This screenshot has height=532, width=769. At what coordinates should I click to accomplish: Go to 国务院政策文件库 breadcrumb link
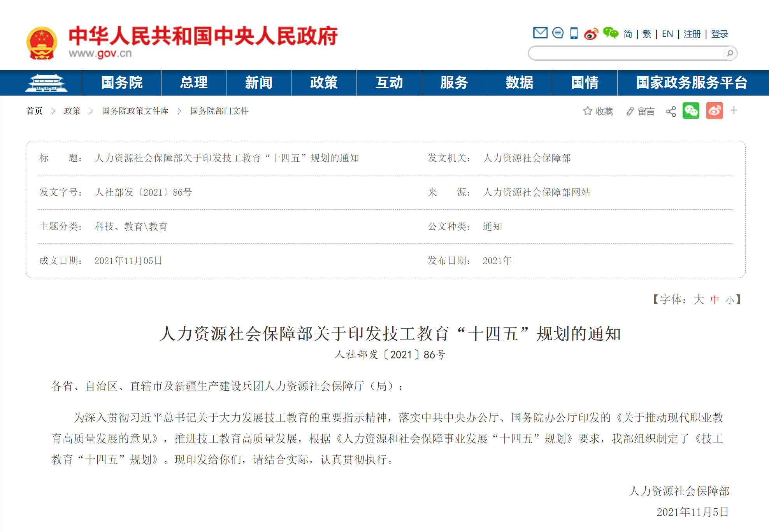point(135,111)
